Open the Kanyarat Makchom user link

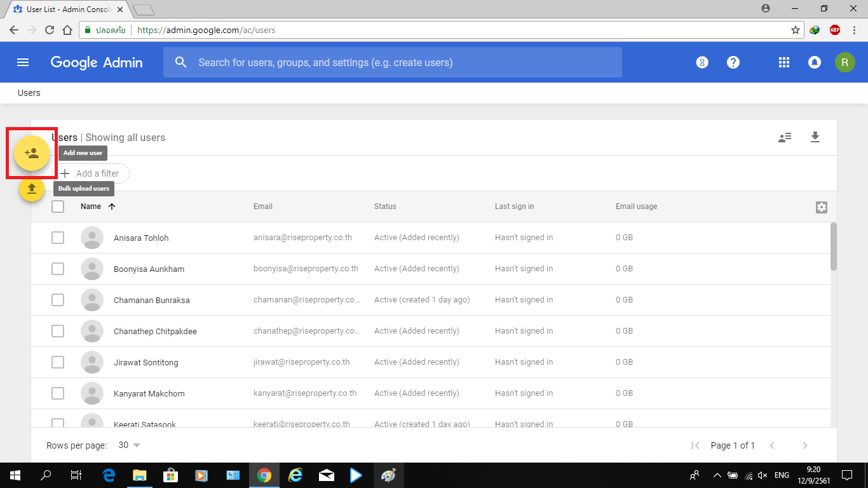(x=149, y=394)
